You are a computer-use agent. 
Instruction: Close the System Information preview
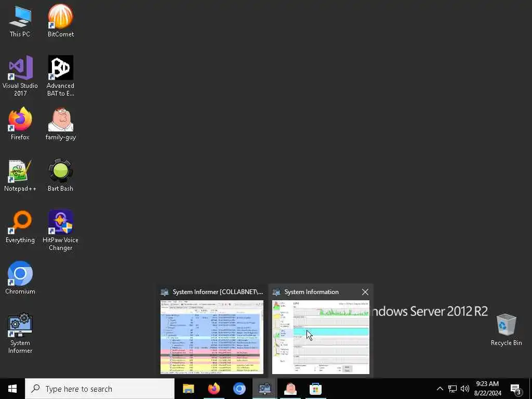pyautogui.click(x=365, y=292)
